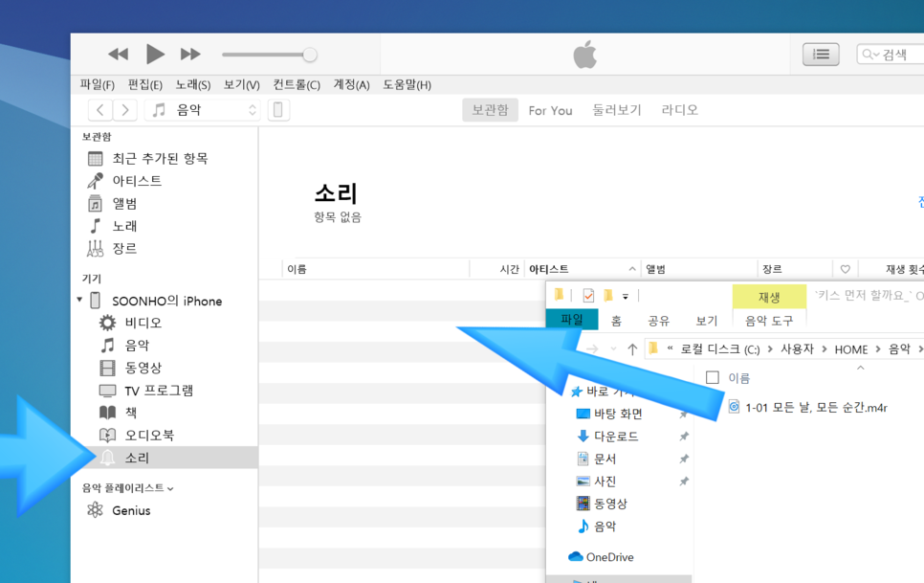The image size is (924, 583).
Task: Select 책 under the iPhone
Action: point(130,413)
